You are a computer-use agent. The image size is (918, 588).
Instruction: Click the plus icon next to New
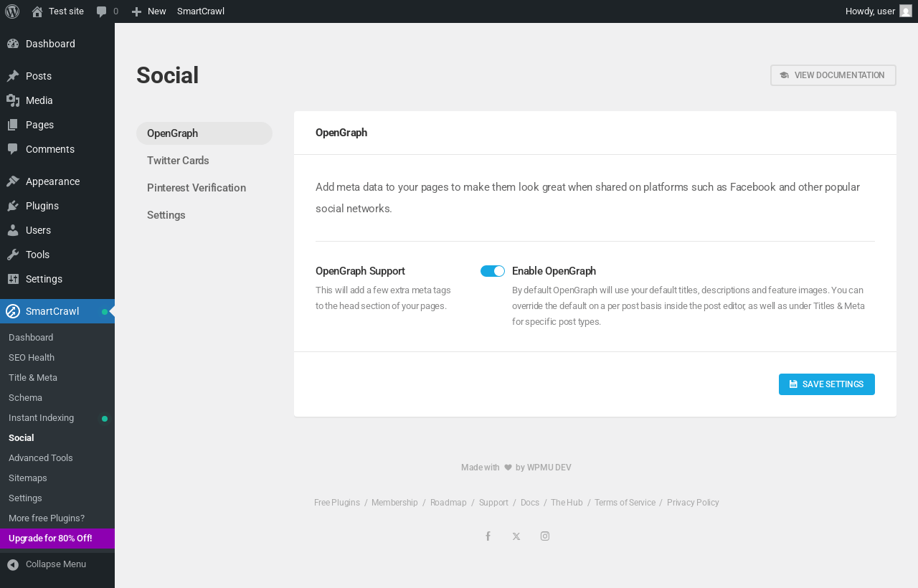click(x=136, y=11)
